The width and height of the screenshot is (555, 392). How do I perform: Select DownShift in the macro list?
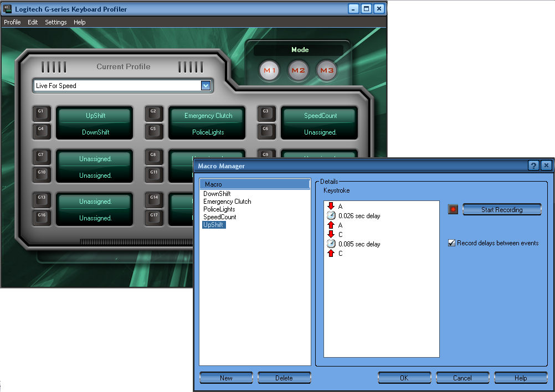[x=217, y=194]
